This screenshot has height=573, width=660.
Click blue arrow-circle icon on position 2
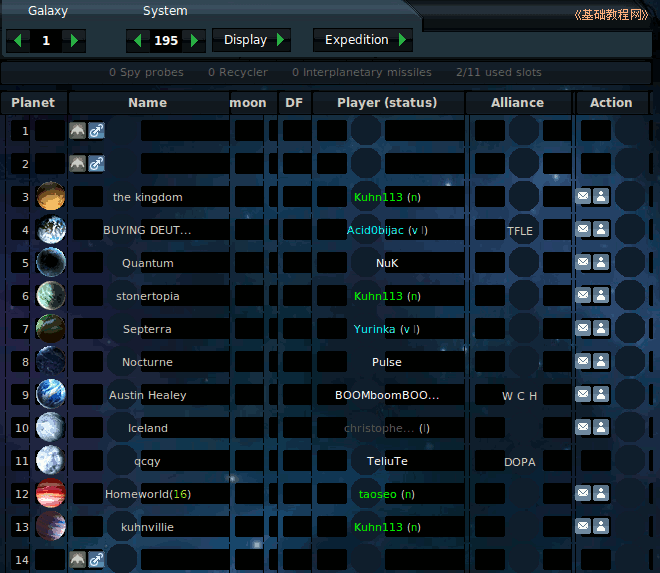click(96, 164)
